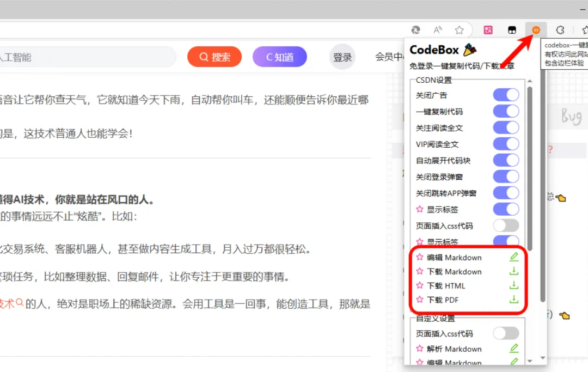Click the refresh-style icon in address bar
This screenshot has height=372, width=588.
point(415,30)
